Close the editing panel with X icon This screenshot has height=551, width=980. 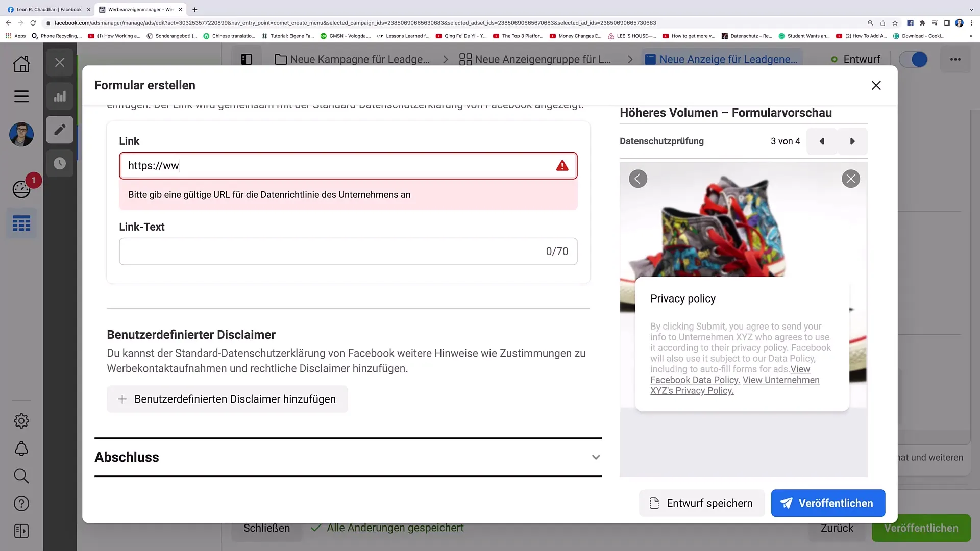[x=60, y=63]
